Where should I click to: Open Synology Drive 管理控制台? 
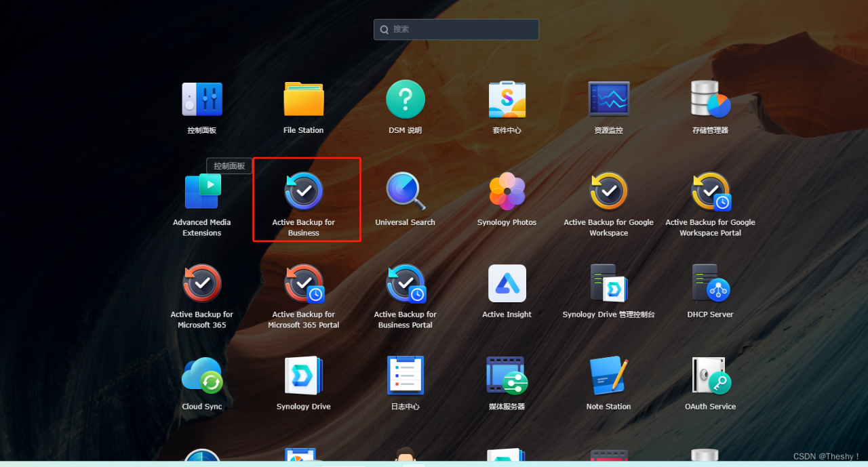pyautogui.click(x=608, y=283)
